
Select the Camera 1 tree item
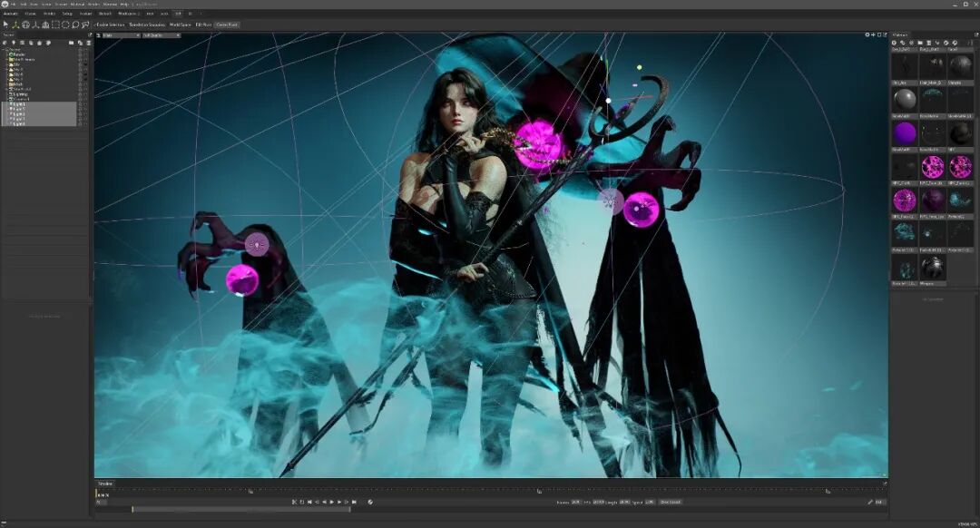19,99
